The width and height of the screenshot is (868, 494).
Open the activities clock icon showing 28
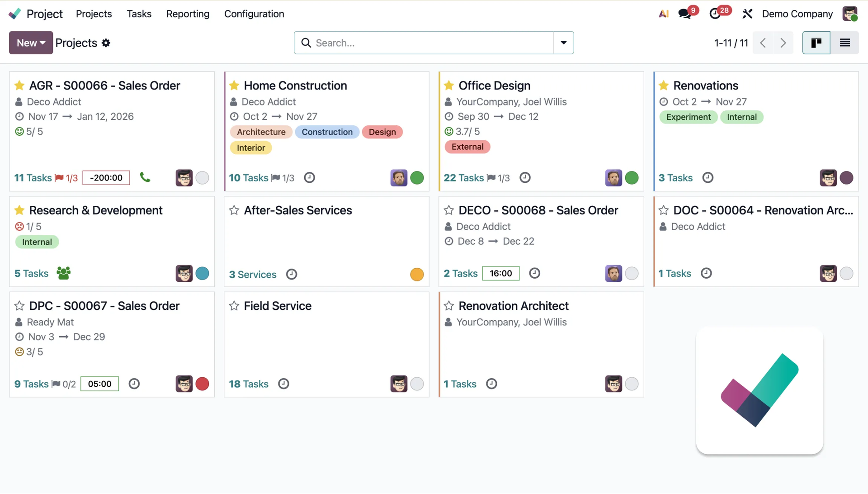pyautogui.click(x=715, y=14)
